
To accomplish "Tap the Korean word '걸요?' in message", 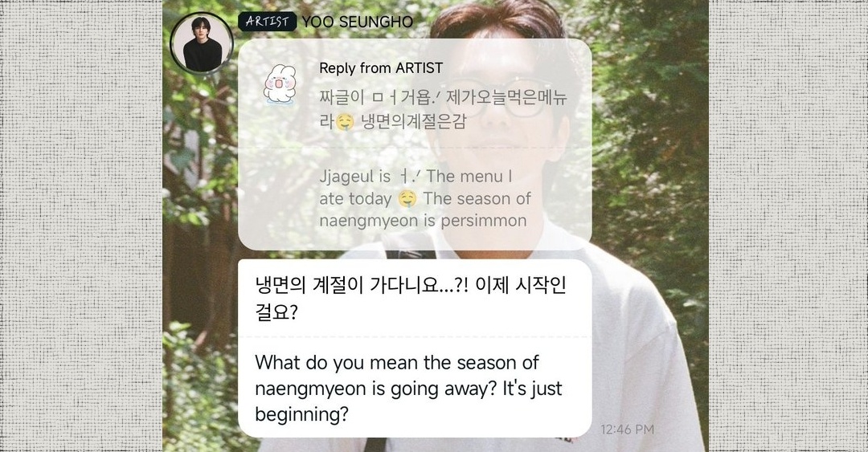I will [x=276, y=312].
